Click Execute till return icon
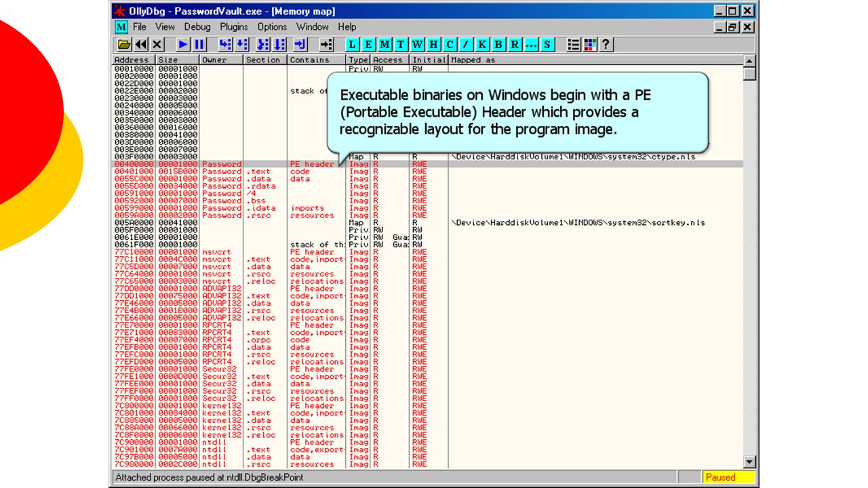 (x=300, y=45)
